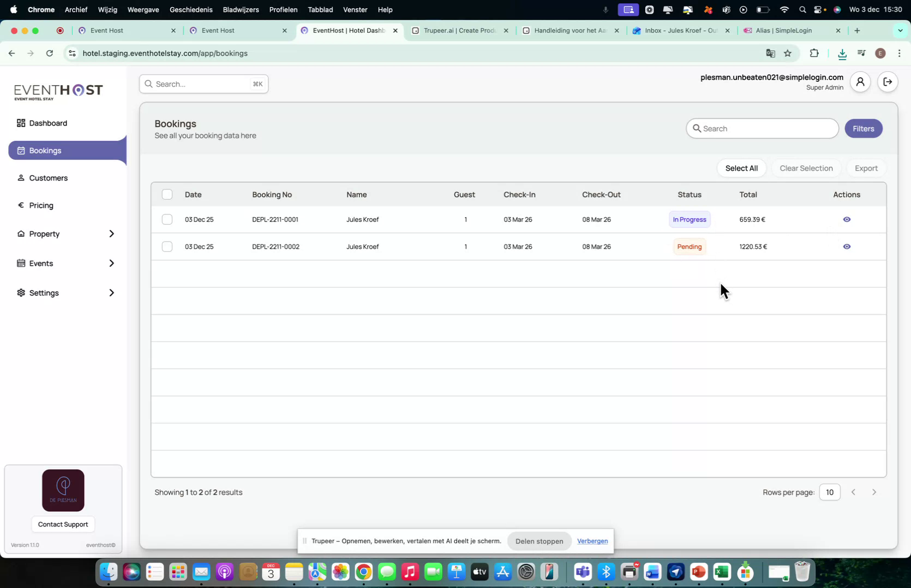Open the Rows per page dropdown
Screen dimensions: 911x588
tap(830, 491)
